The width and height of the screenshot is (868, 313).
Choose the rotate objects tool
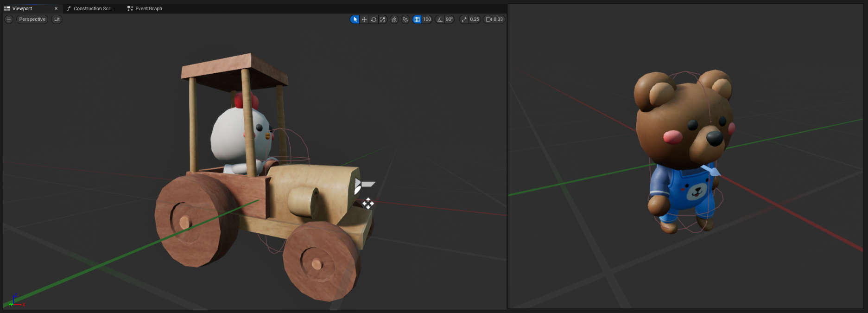tap(374, 19)
